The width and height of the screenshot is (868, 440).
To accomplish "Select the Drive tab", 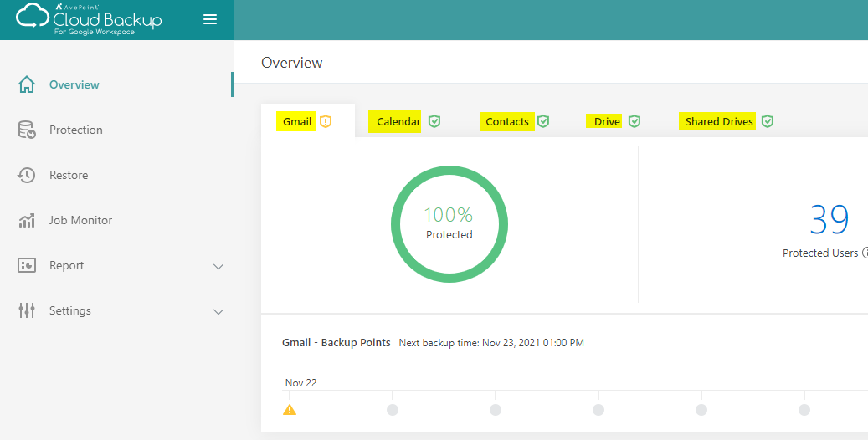I will [607, 121].
